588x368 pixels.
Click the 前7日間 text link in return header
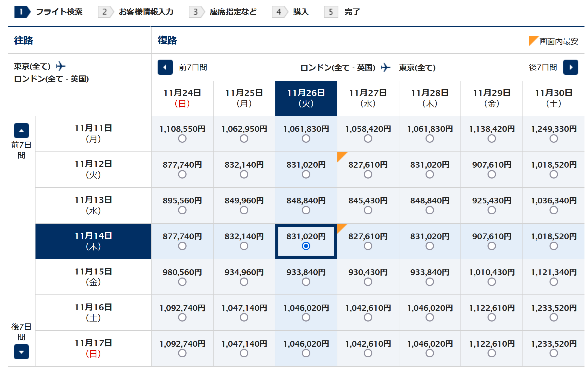pyautogui.click(x=193, y=67)
